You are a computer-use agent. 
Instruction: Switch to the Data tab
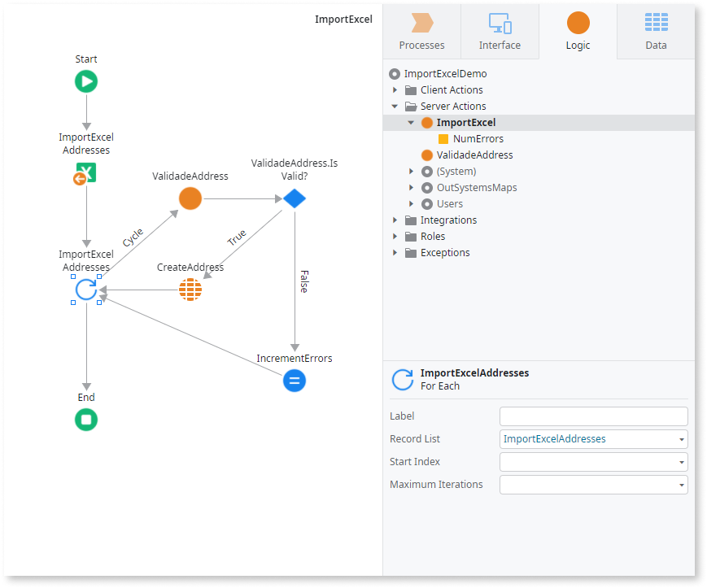pos(656,31)
